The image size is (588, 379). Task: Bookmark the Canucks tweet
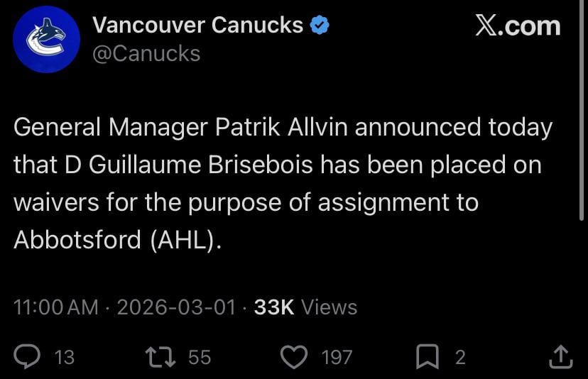click(428, 356)
